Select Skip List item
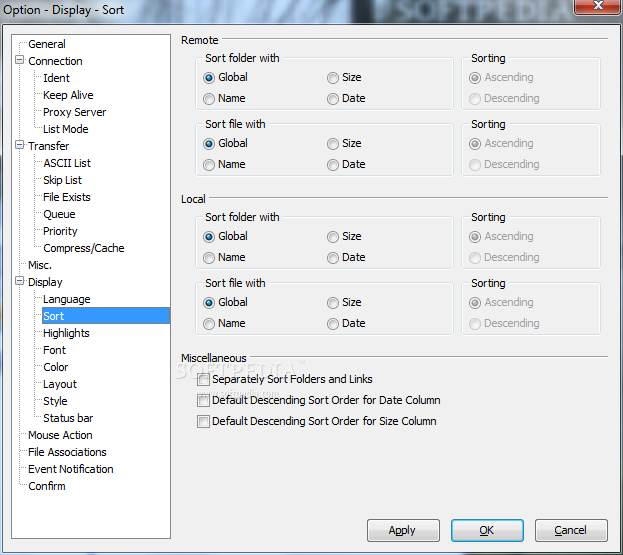This screenshot has width=623, height=555. point(62,180)
